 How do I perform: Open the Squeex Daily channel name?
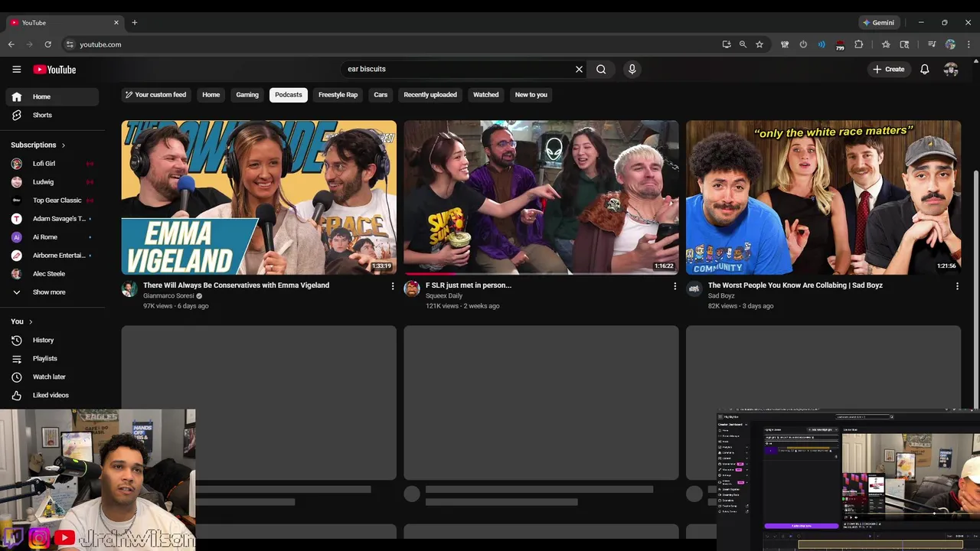(444, 296)
